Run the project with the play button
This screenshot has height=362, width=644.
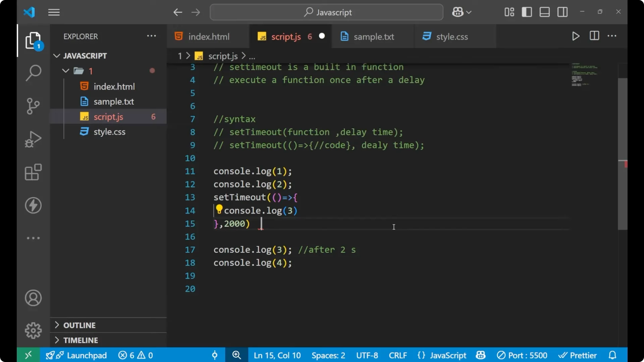(576, 36)
